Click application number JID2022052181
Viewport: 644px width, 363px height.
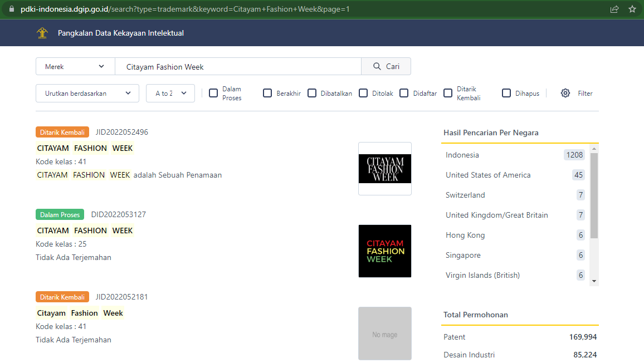coord(121,297)
